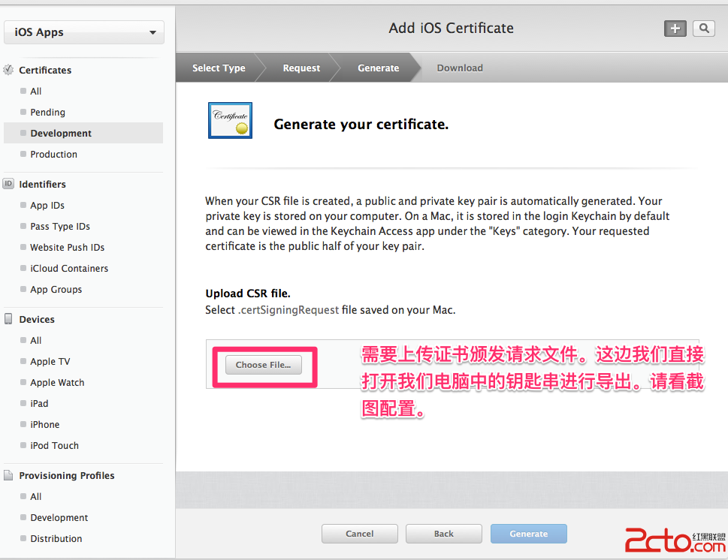Open Apple TV devices

(x=50, y=361)
